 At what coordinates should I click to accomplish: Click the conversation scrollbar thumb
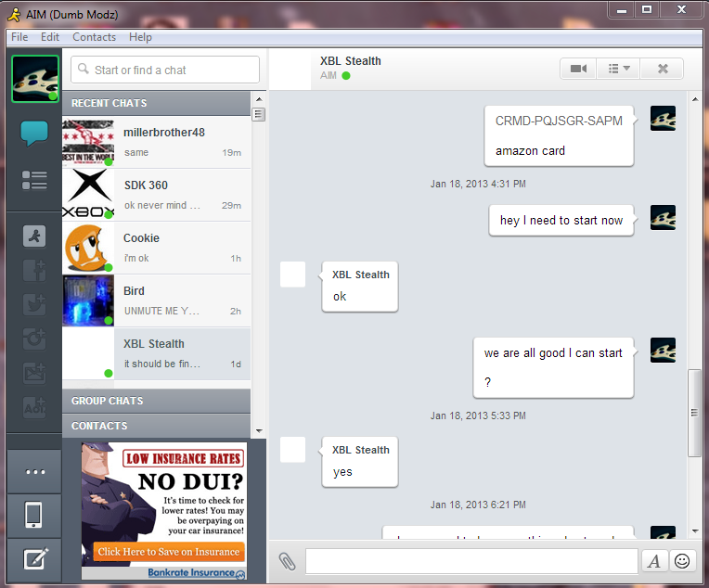pyautogui.click(x=694, y=413)
